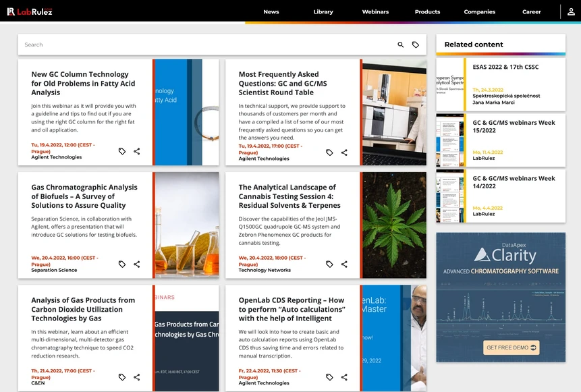Click date "Tu, 19.4.2022, 12:00 (CEST - Prague)"

[x=63, y=148]
